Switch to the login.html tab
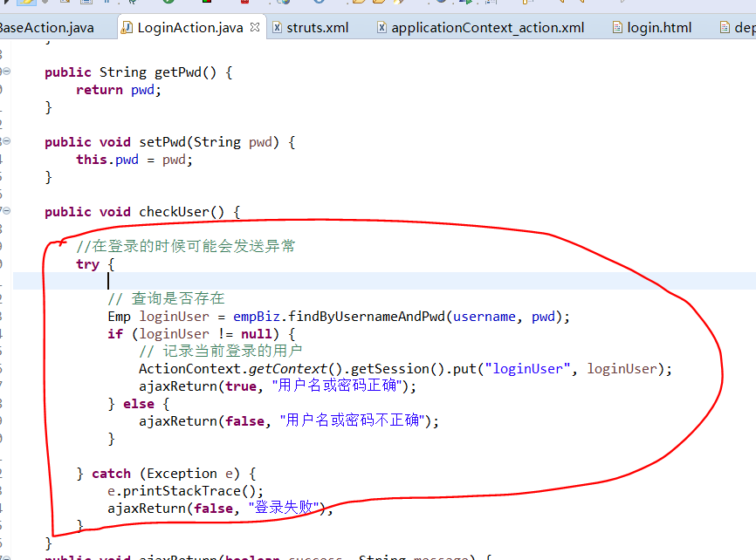The height and width of the screenshot is (560, 756). pos(659,28)
